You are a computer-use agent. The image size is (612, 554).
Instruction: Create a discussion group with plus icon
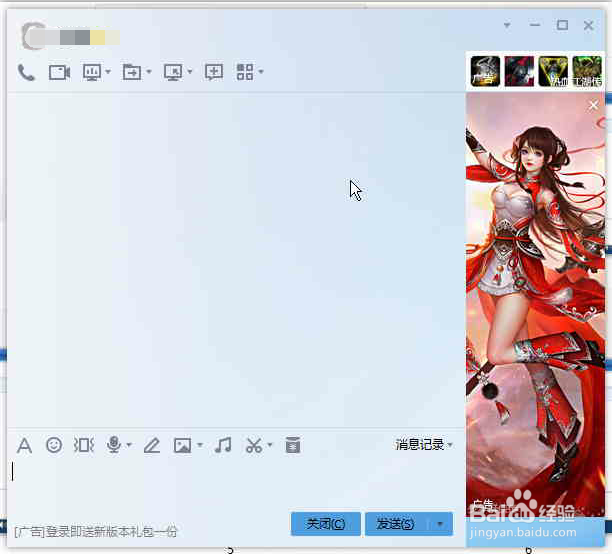[214, 72]
